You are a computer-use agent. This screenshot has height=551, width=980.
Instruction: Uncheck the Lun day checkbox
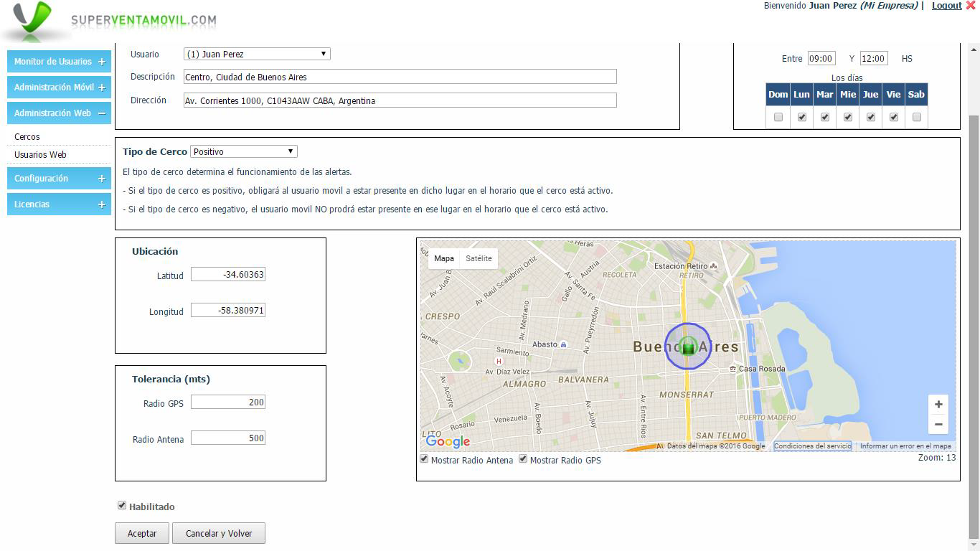802,117
